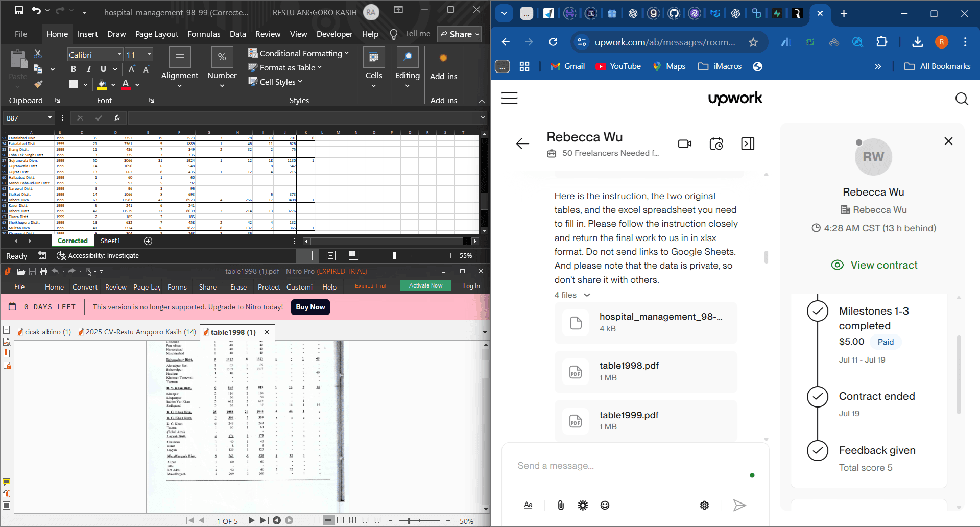
Task: Expand the Conditional Formatting dropdown
Action: click(299, 53)
